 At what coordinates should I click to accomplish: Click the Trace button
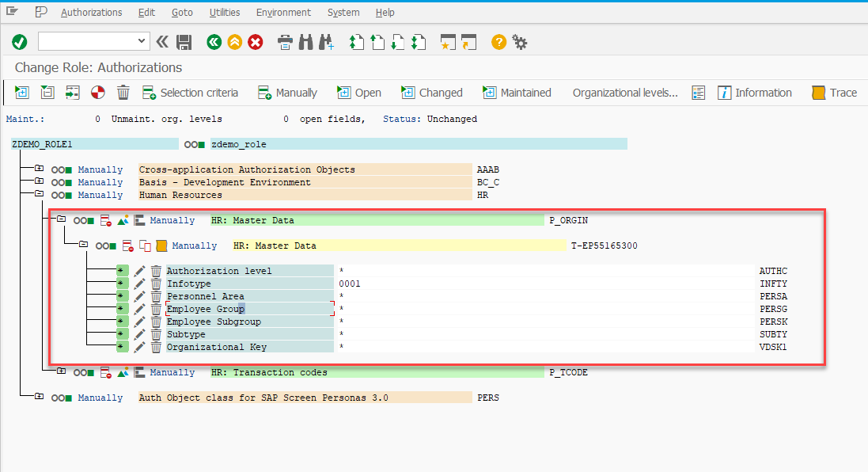(x=834, y=93)
